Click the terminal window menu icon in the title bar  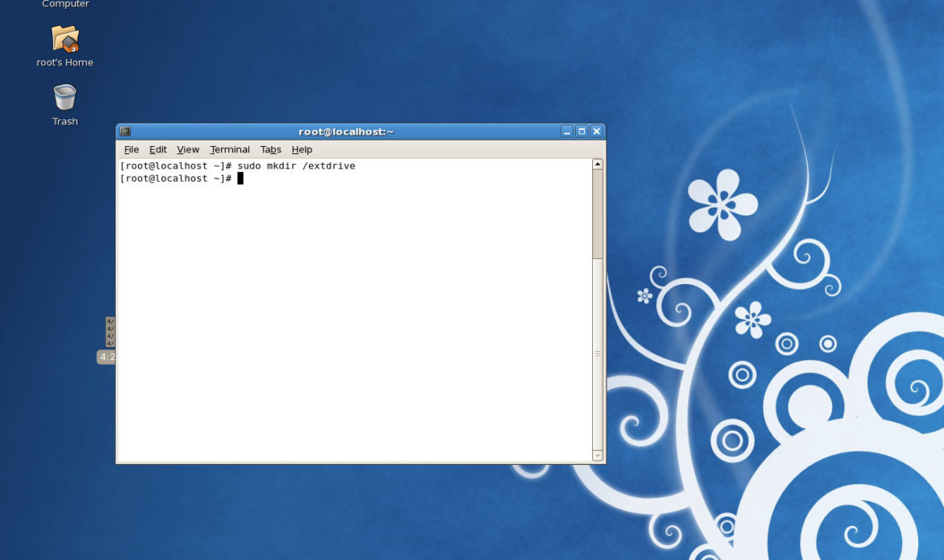pos(125,132)
